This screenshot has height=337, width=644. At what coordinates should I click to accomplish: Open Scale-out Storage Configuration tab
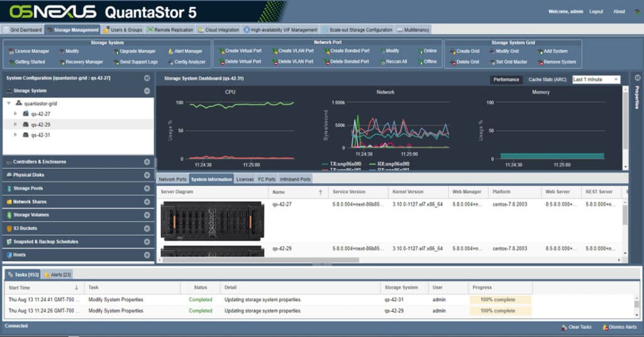pyautogui.click(x=357, y=30)
